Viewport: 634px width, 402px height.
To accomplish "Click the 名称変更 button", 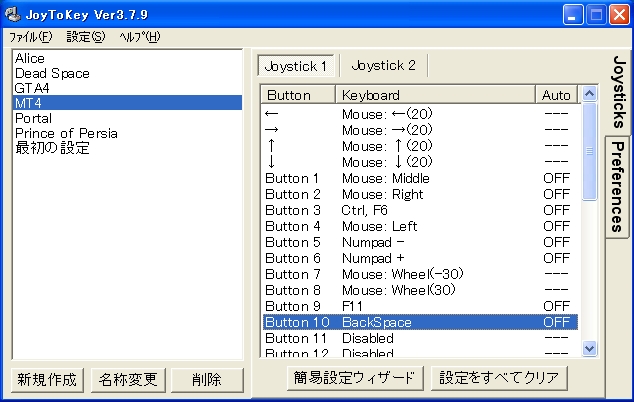I will pyautogui.click(x=128, y=380).
